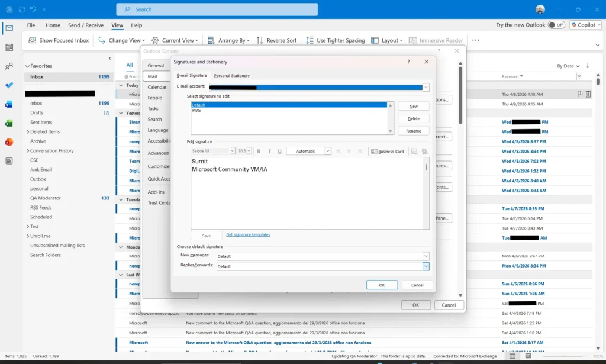Click the Signatures dialog help question mark

click(x=408, y=62)
